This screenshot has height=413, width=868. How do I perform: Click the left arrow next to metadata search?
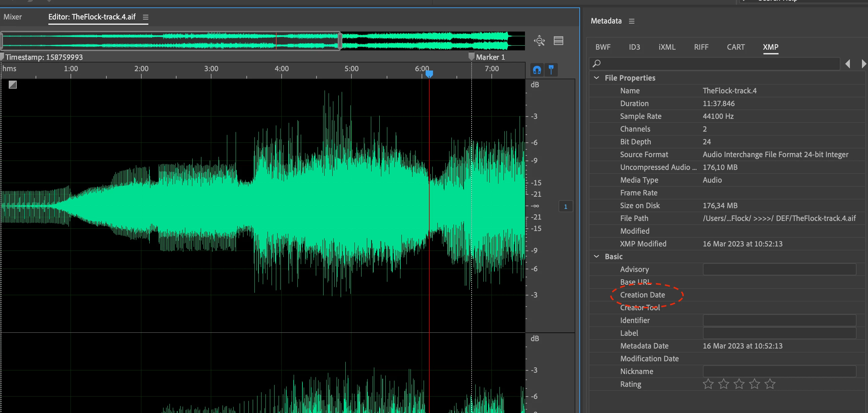click(x=848, y=63)
